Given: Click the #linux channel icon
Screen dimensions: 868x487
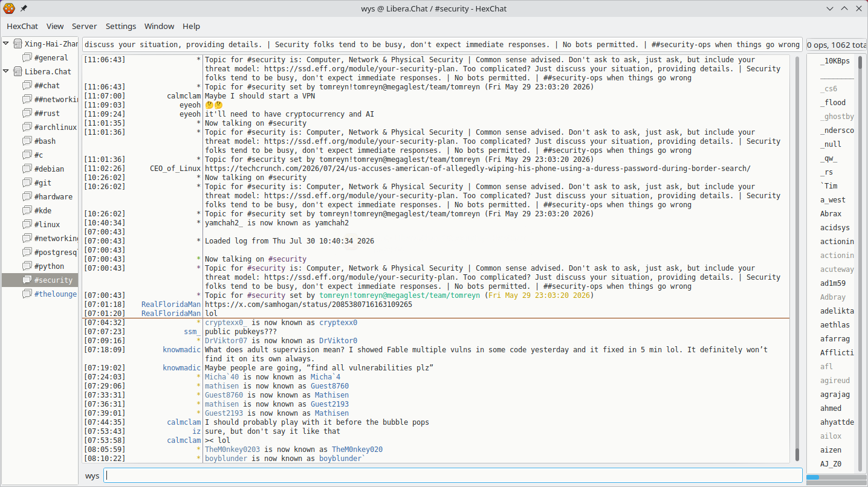Looking at the screenshot, I should coord(27,225).
